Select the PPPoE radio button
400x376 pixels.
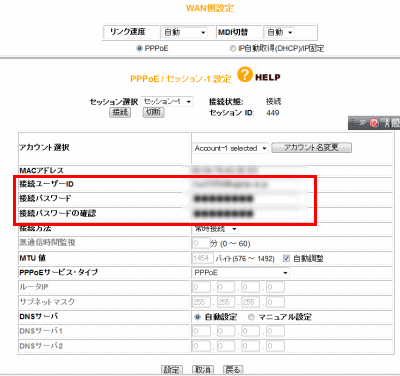pyautogui.click(x=139, y=49)
